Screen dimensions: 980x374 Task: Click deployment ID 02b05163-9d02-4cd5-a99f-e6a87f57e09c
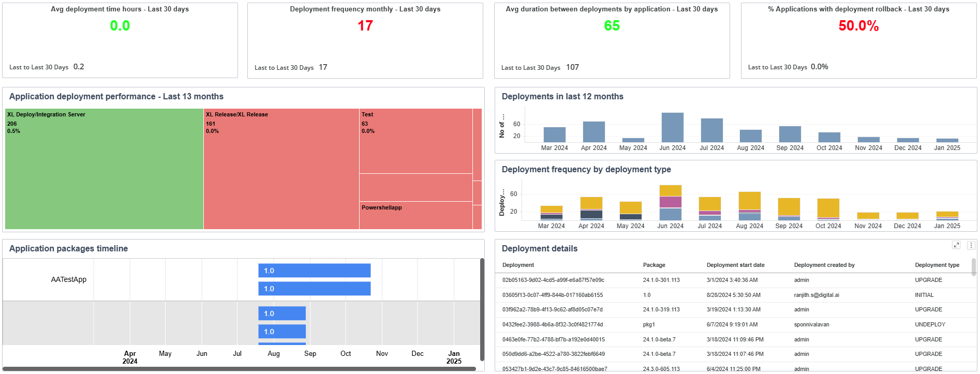[x=553, y=280]
